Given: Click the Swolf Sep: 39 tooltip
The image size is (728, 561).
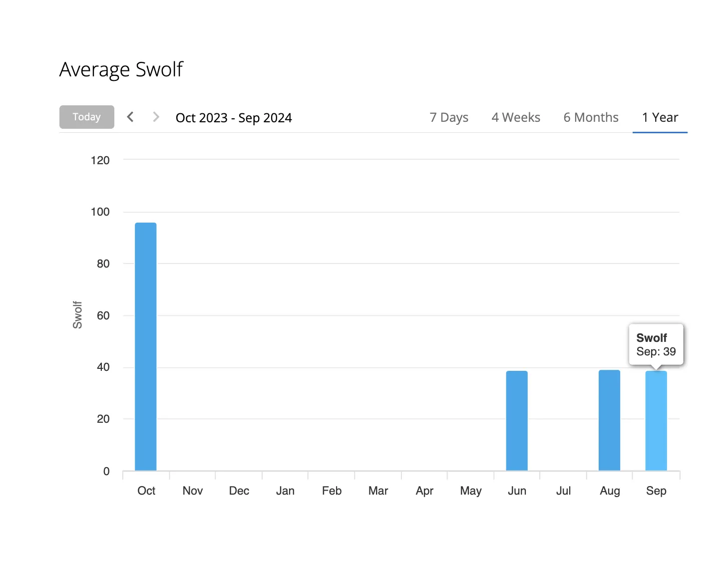Looking at the screenshot, I should click(x=656, y=344).
